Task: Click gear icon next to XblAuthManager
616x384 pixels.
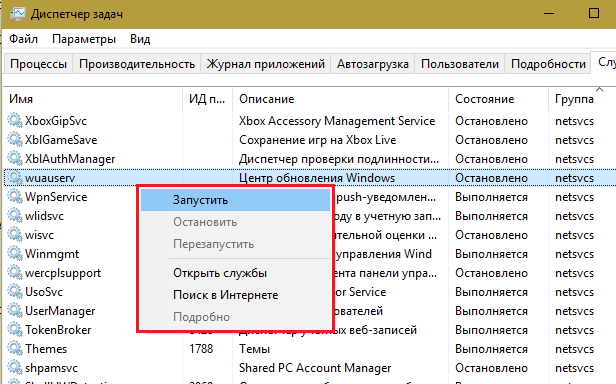Action: (x=15, y=158)
